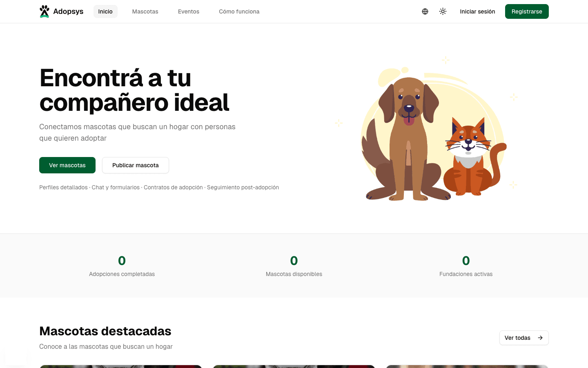Click the rightmost featured pet photo
Image resolution: width=588 pixels, height=368 pixels.
466,367
